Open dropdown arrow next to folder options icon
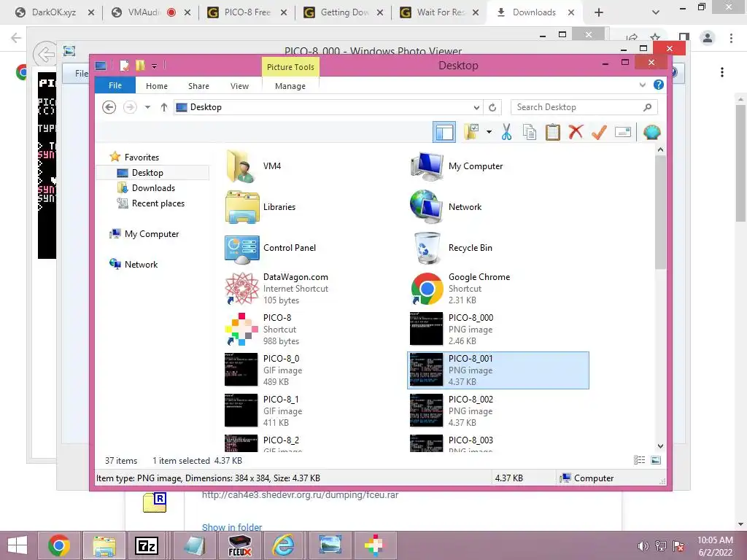The width and height of the screenshot is (747, 560). pos(489,132)
